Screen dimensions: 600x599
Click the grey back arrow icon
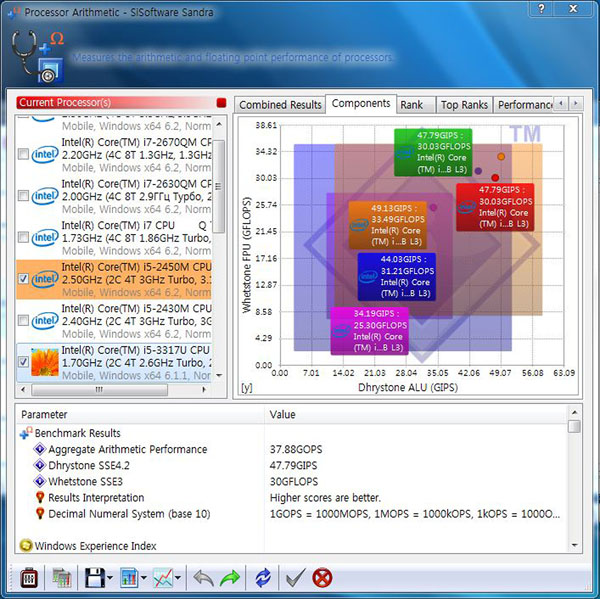point(203,578)
